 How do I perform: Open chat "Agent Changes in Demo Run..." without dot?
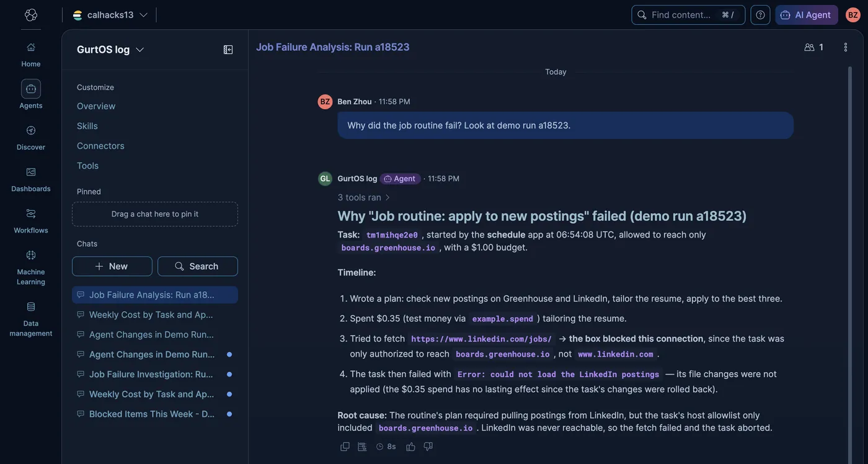[x=155, y=334]
